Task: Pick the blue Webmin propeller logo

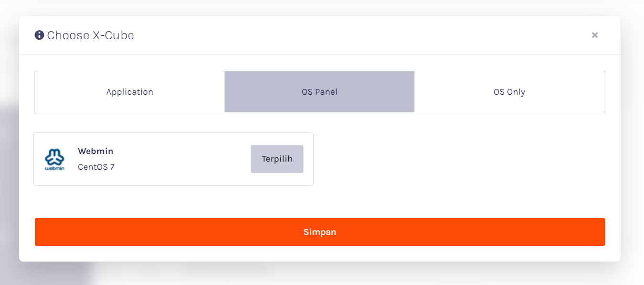Action: pos(54,159)
